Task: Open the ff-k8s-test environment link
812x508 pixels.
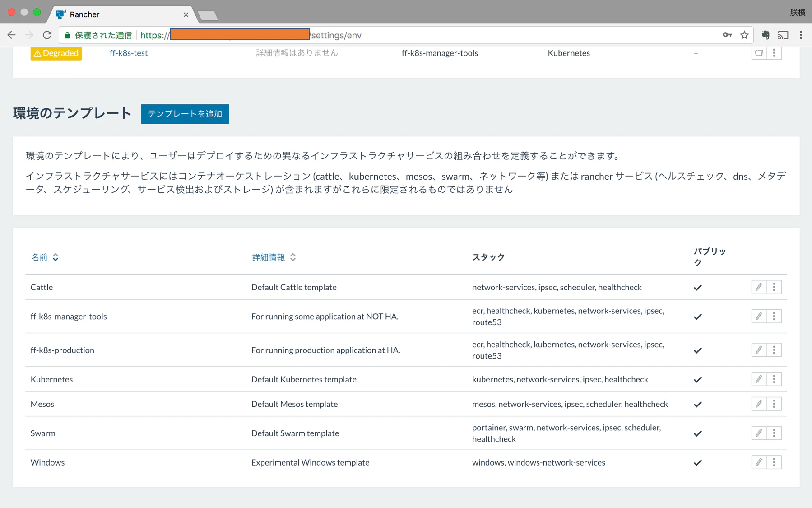Action: pos(129,53)
